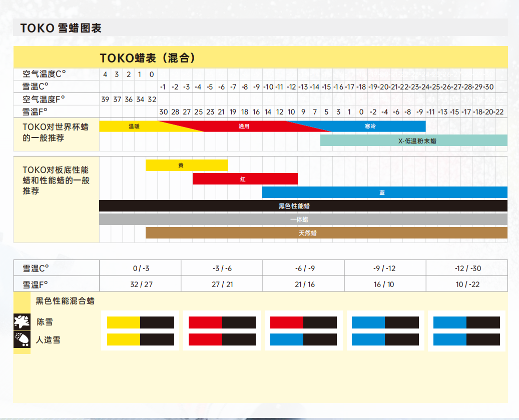Screen dimensions: 519x420
Task: Select the brown 天然蜡 bar
Action: 326,233
